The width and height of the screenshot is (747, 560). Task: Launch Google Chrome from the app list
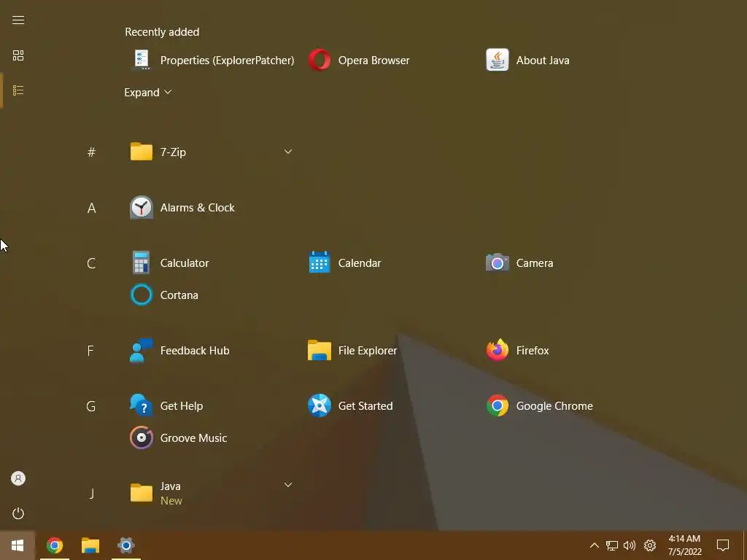(540, 405)
